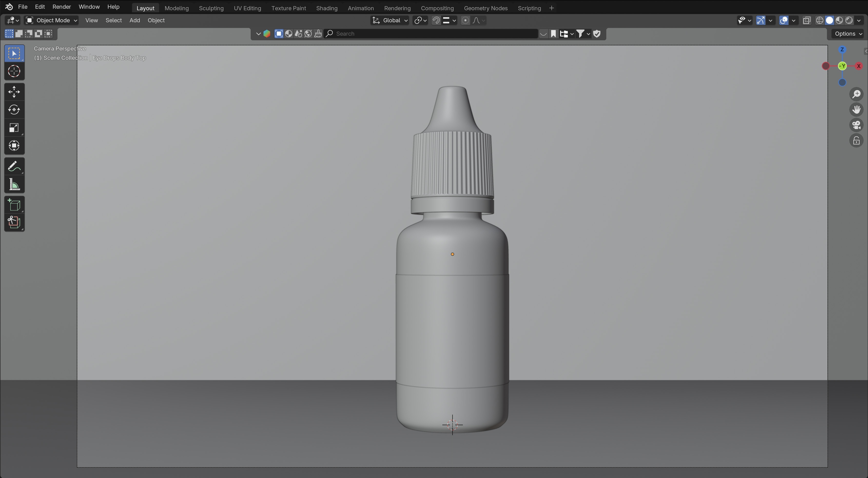This screenshot has width=868, height=478.
Task: Choose the Rotate tool
Action: 14,110
